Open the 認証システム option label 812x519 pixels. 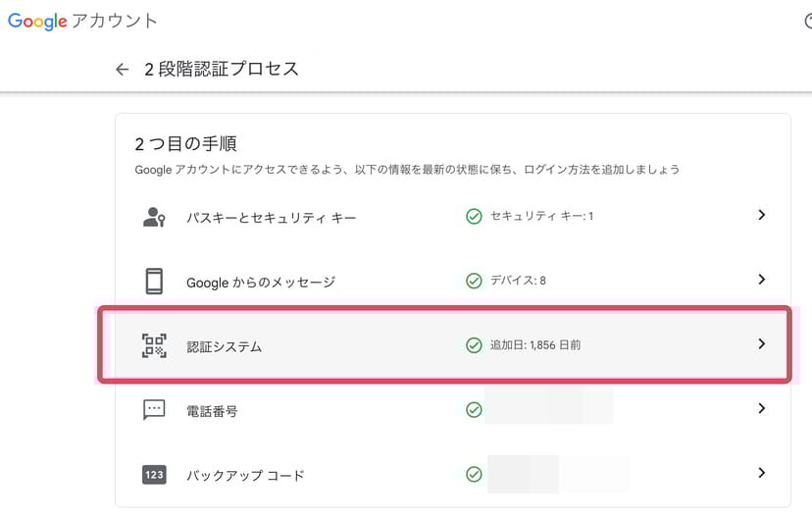point(225,346)
